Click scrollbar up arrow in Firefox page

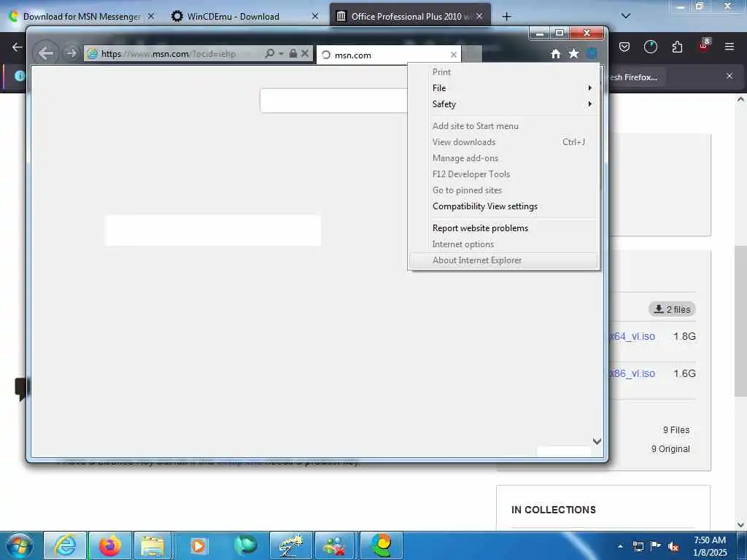coord(740,99)
